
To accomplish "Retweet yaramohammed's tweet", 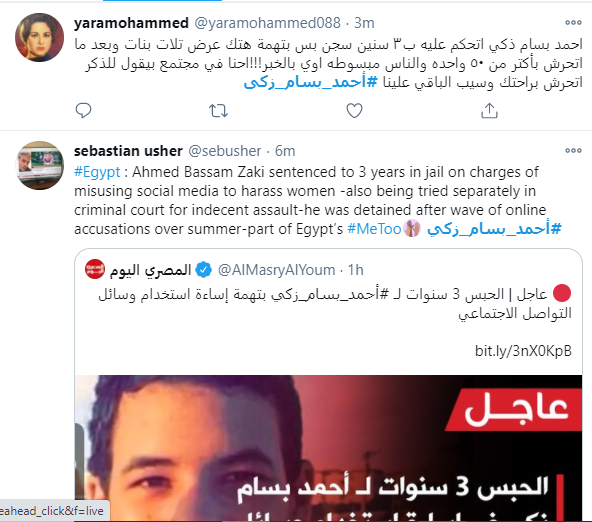I will (x=219, y=111).
